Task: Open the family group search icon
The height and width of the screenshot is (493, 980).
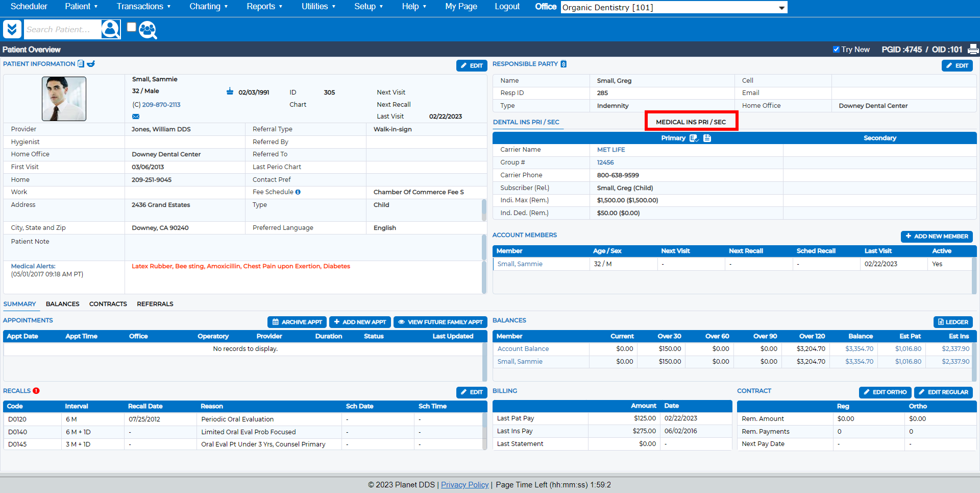Action: (148, 30)
